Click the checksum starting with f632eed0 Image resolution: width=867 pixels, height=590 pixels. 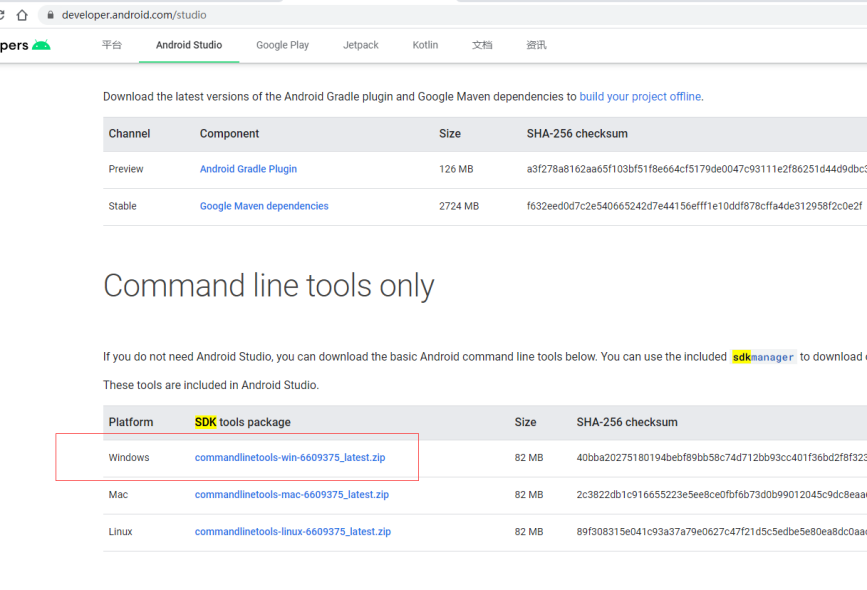(x=694, y=206)
